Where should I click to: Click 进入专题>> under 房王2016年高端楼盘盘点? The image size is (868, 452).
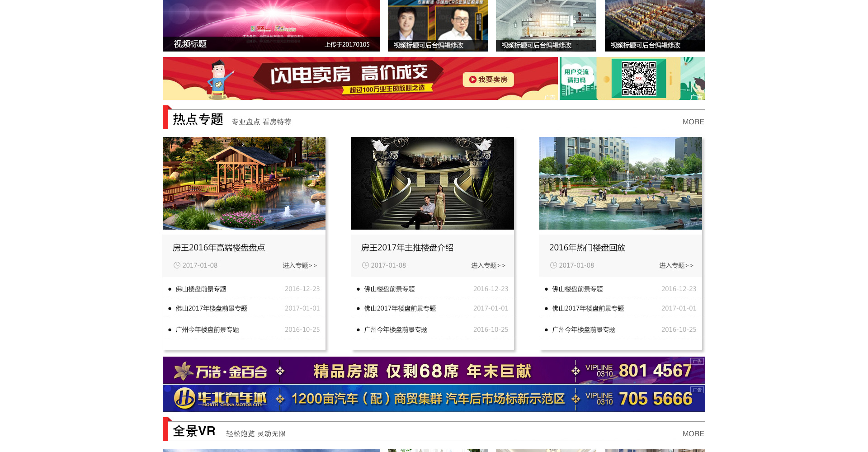click(299, 265)
